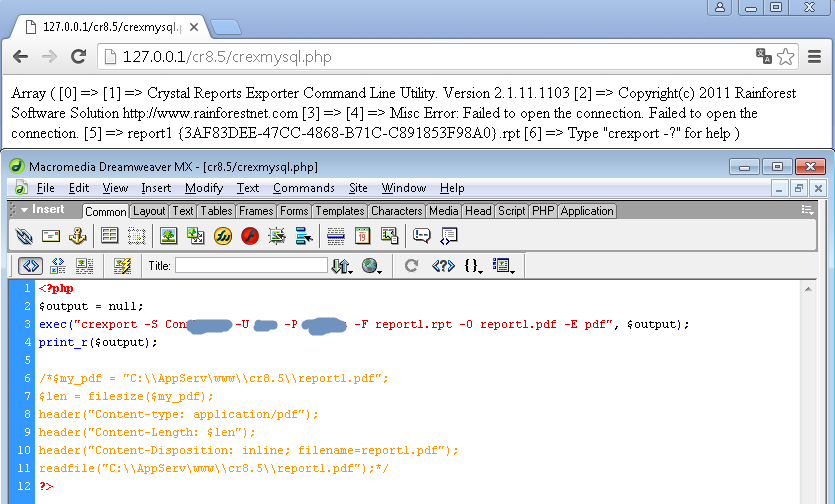Select the Forms insert tab
This screenshot has width=835, height=504.
tap(294, 211)
